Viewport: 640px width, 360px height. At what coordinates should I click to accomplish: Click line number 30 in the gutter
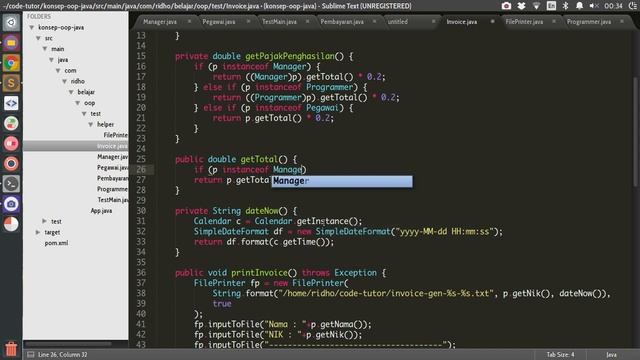click(x=141, y=211)
